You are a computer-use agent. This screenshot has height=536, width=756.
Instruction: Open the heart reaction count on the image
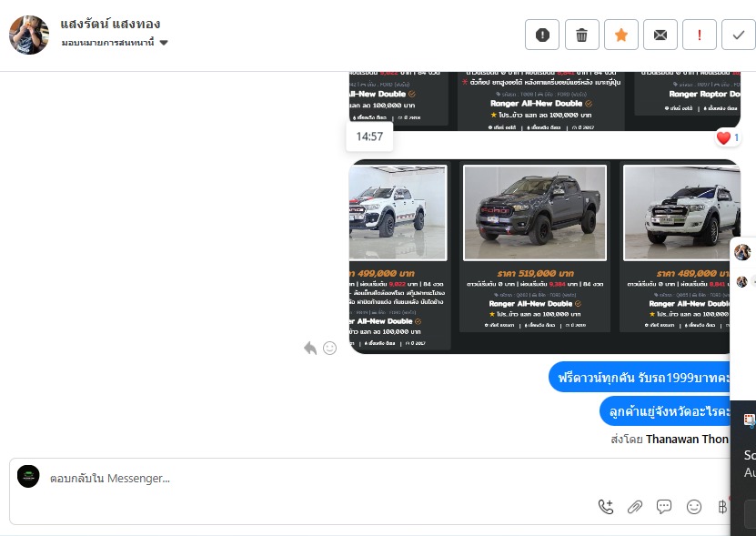tap(727, 138)
